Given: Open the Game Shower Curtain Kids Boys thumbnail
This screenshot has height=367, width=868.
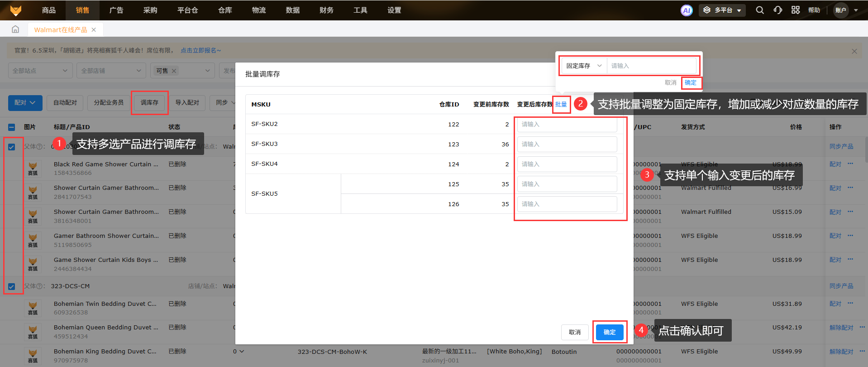Looking at the screenshot, I should tap(33, 264).
